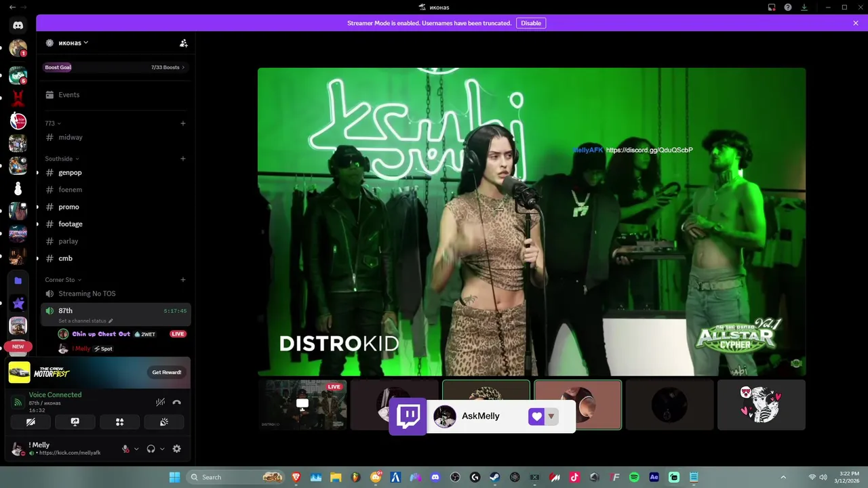868x488 pixels.
Task: Open the snowman server icon
Action: pos(18,188)
